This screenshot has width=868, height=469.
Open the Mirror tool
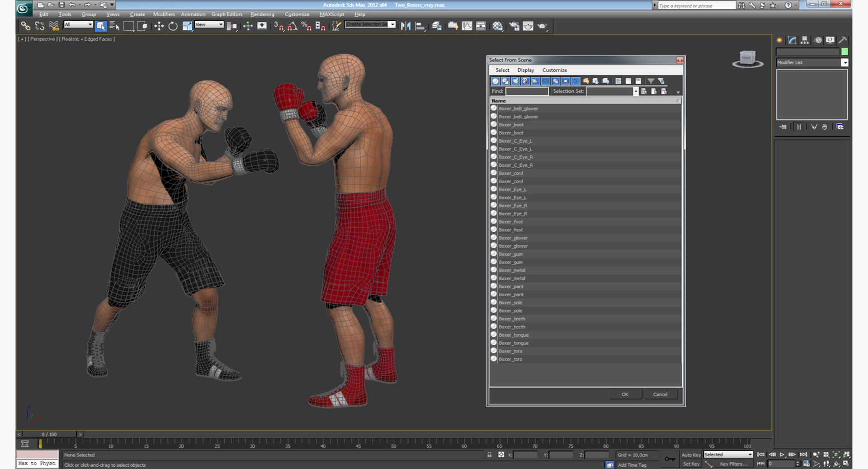coord(406,26)
